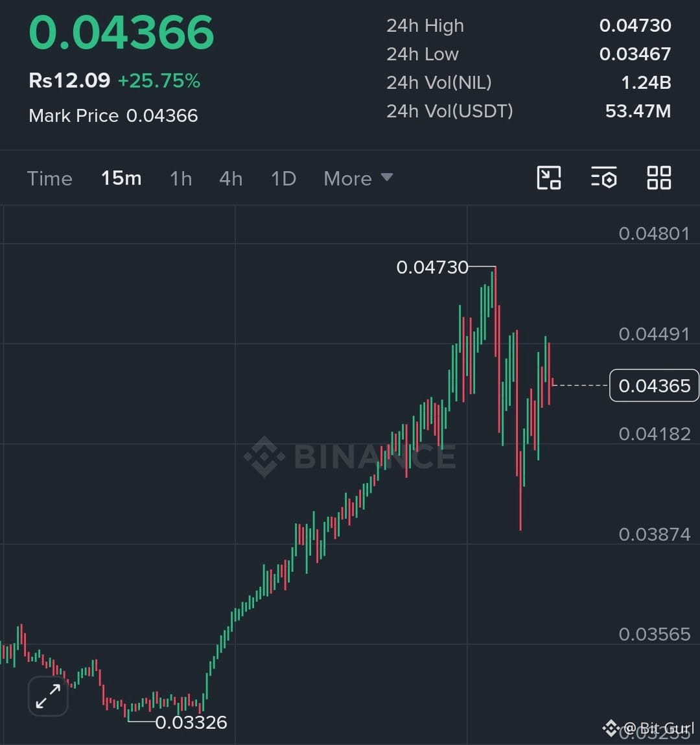Select the 15m interval tab
Viewport: 700px width, 745px height.
coord(121,179)
